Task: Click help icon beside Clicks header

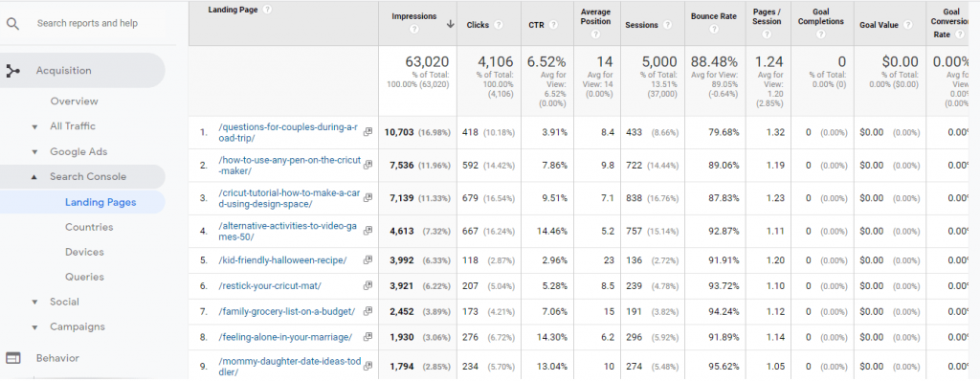Action: [498, 25]
